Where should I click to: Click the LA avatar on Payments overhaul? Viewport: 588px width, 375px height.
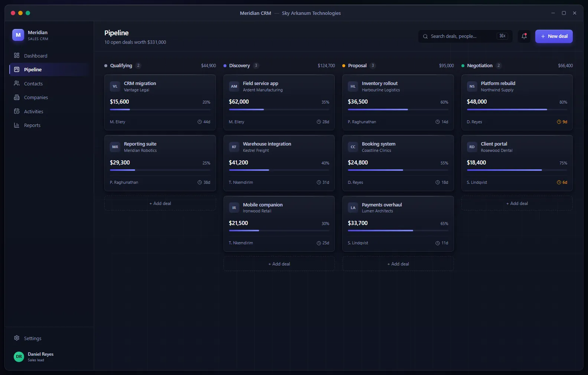click(x=353, y=208)
